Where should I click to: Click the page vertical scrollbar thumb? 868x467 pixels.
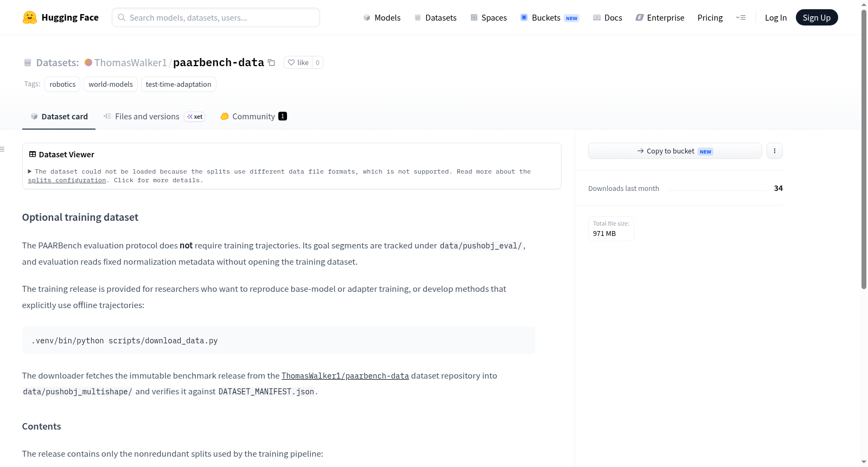point(864,149)
